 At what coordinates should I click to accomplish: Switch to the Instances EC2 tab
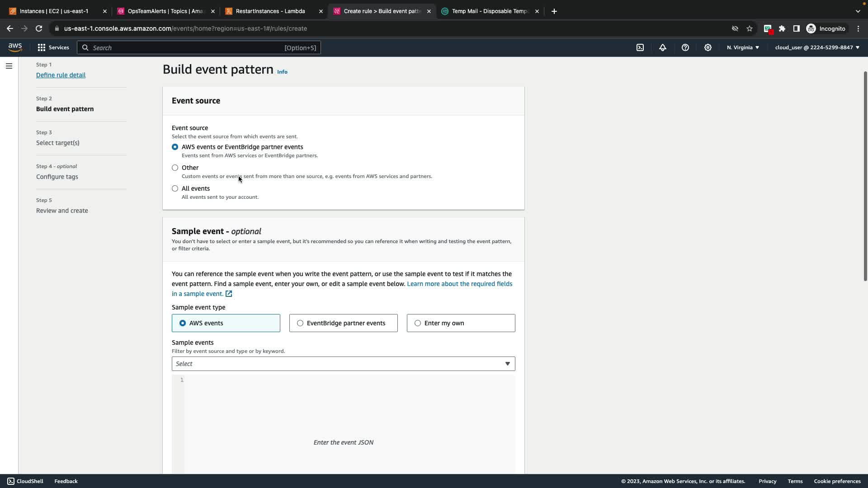(54, 11)
